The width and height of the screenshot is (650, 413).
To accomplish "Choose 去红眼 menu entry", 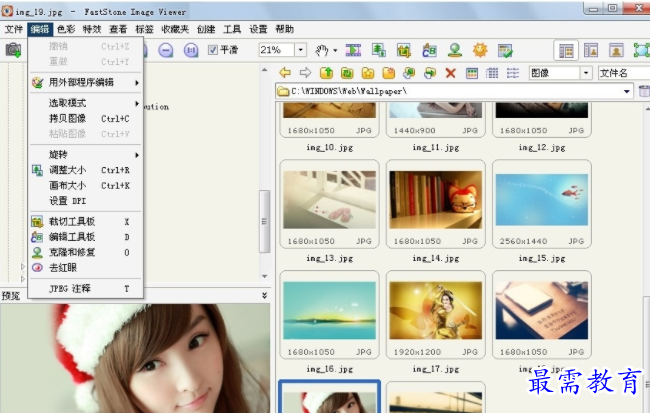I will point(86,267).
